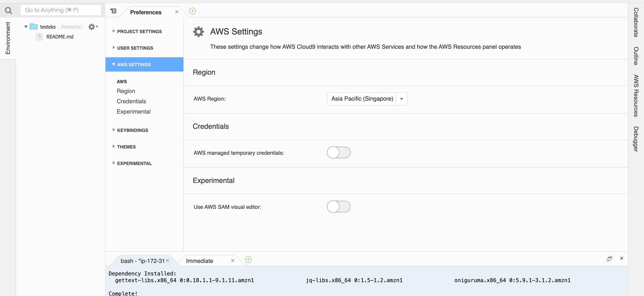Go to Credentials under AWS settings
Viewport: 644px width, 296px height.
(131, 101)
